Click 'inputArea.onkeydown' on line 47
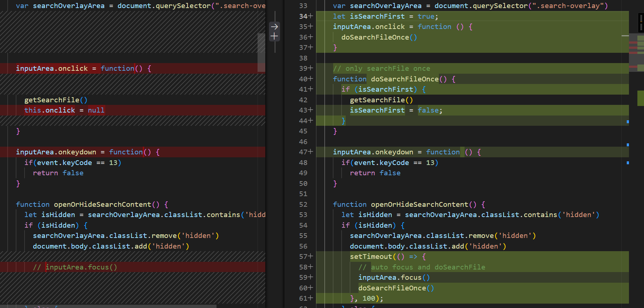The image size is (644, 308). tap(373, 152)
